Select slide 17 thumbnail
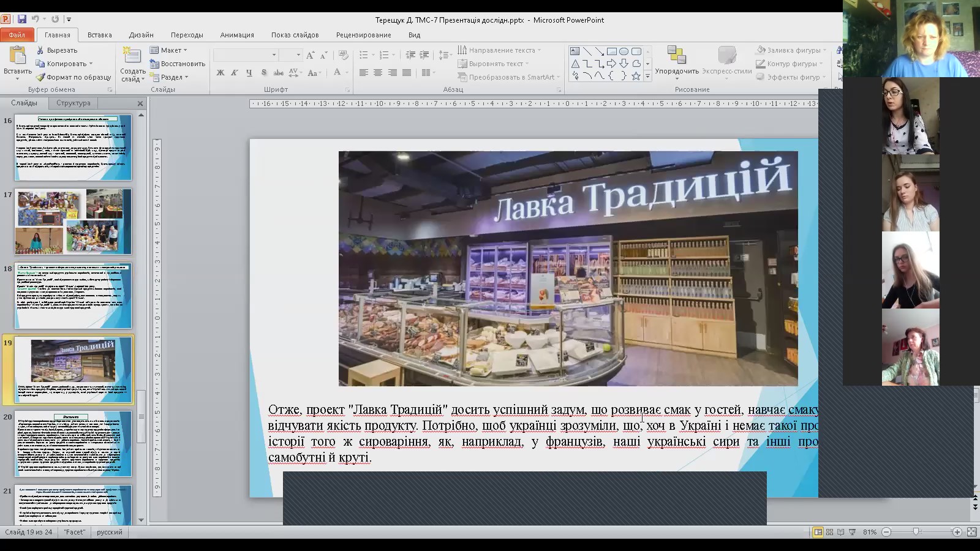This screenshot has height=551, width=980. click(x=73, y=222)
